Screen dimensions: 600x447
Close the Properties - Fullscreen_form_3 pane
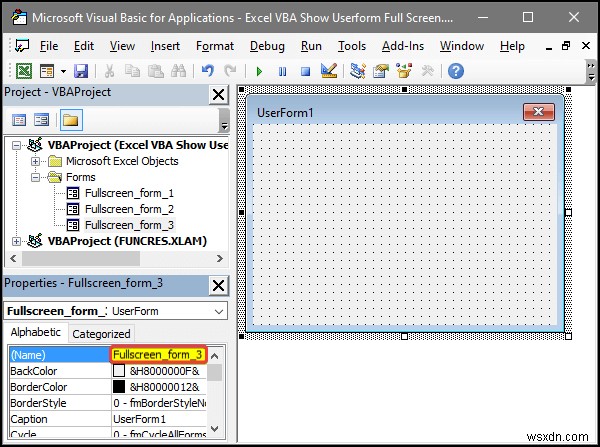coord(218,285)
